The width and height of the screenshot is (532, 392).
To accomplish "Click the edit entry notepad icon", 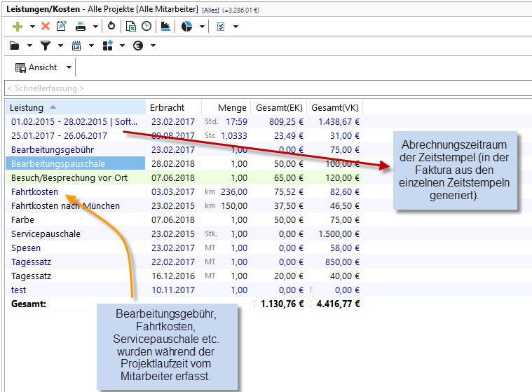I will pyautogui.click(x=62, y=26).
